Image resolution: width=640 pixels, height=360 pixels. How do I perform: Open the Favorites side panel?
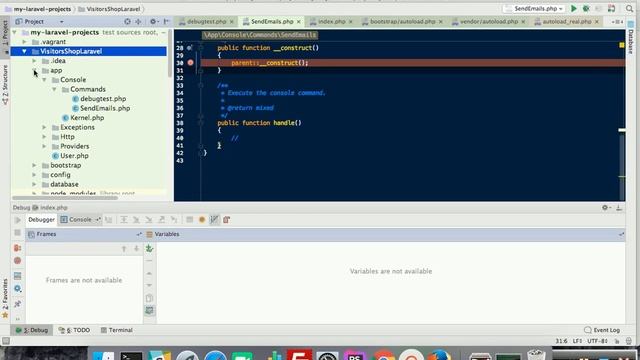pos(5,298)
